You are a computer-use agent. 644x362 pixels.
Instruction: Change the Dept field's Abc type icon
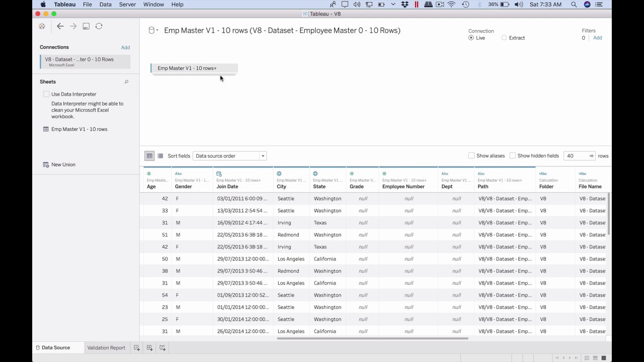click(x=445, y=173)
